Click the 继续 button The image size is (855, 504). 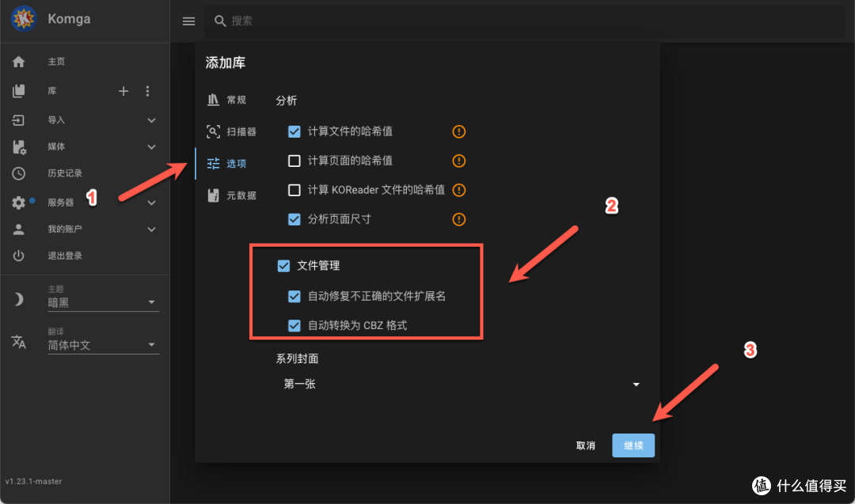tap(633, 445)
